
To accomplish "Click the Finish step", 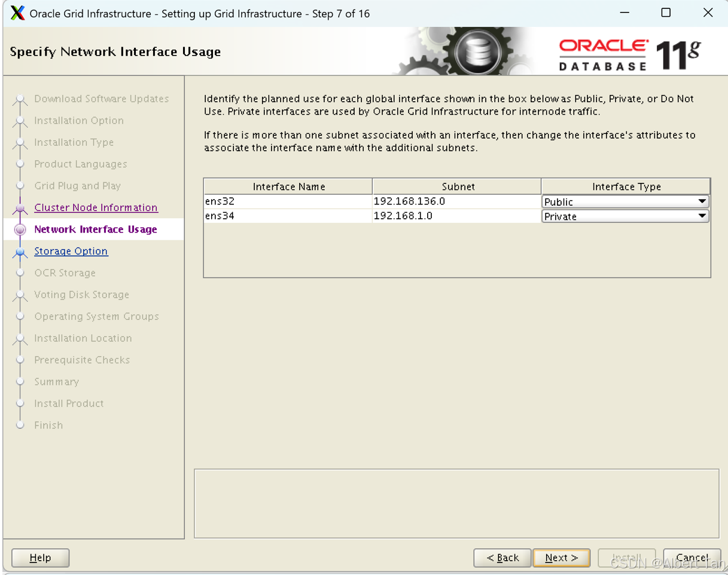I will pos(48,425).
